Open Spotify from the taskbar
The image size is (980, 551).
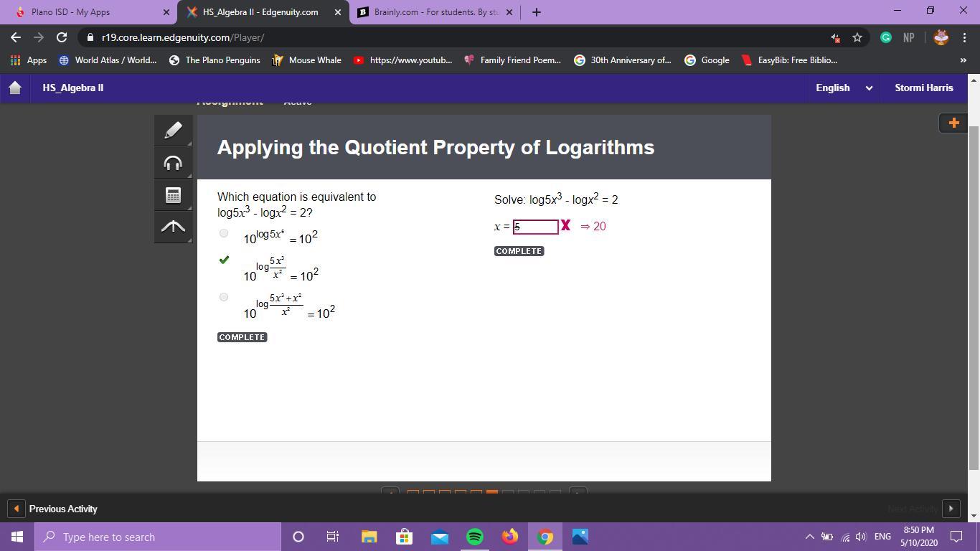click(474, 537)
